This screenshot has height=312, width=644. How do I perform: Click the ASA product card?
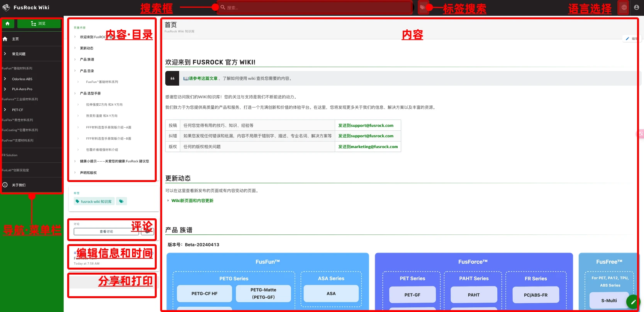pyautogui.click(x=331, y=293)
